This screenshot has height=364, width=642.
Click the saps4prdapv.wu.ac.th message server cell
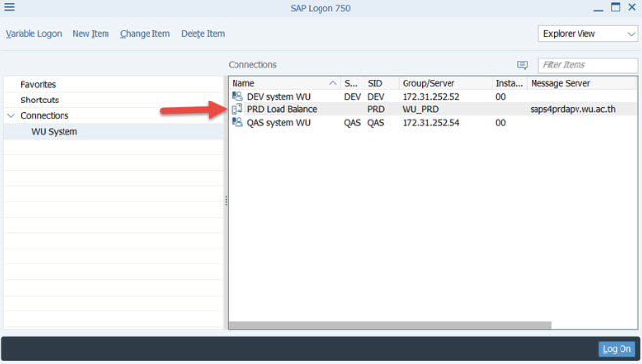click(573, 109)
